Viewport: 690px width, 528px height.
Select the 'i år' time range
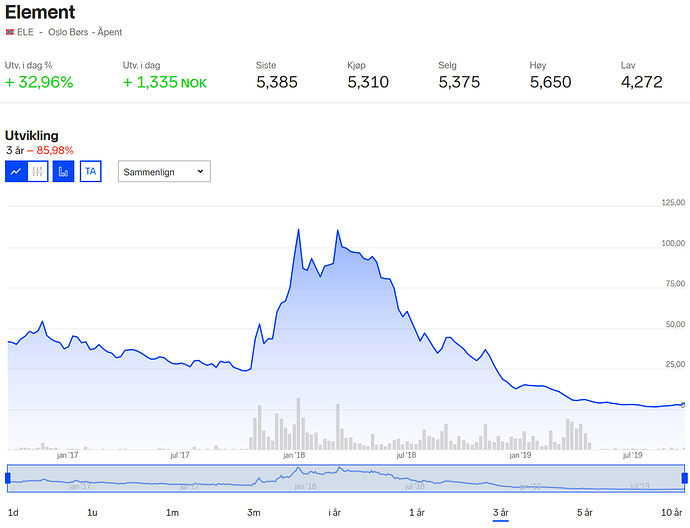point(334,513)
